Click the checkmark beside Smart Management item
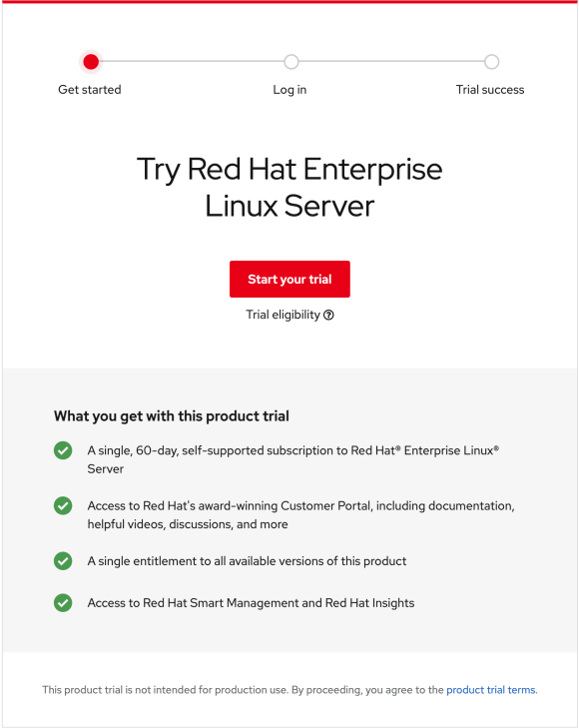This screenshot has height=728, width=579. (x=63, y=602)
